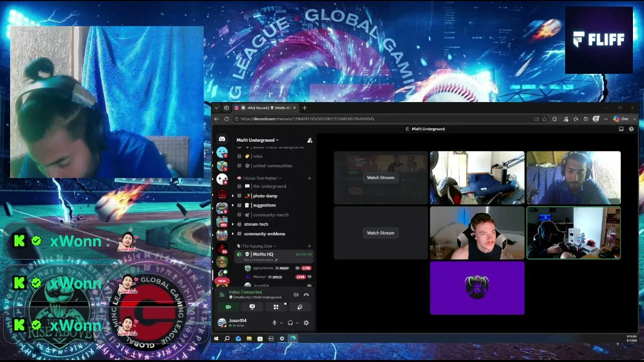644x362 pixels.
Task: Open the Discord help icon
Action: 631,129
